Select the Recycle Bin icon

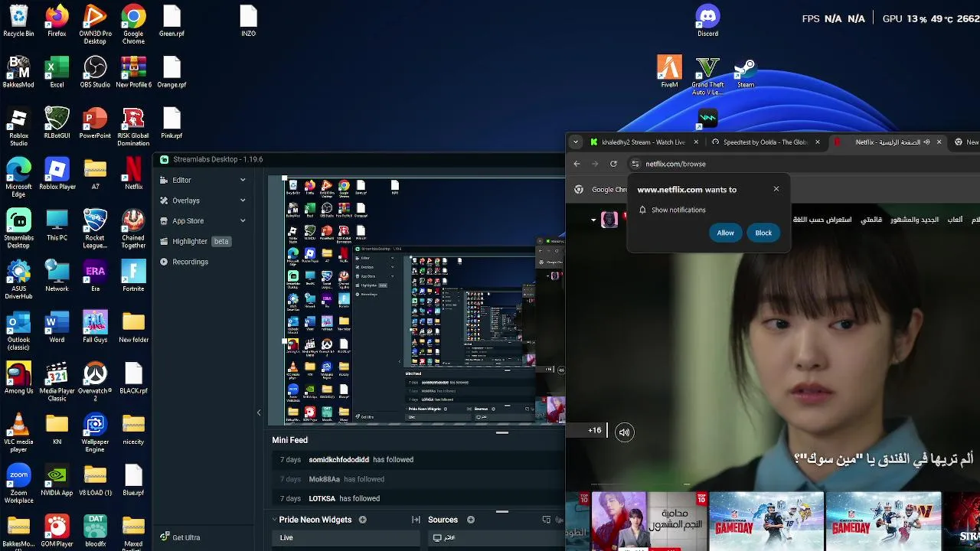pos(18,21)
